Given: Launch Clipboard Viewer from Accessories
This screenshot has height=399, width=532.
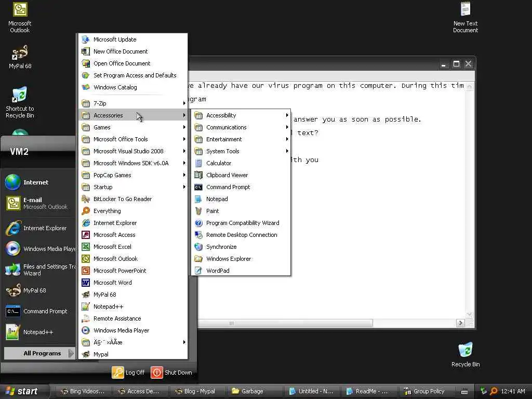Looking at the screenshot, I should click(x=241, y=175).
